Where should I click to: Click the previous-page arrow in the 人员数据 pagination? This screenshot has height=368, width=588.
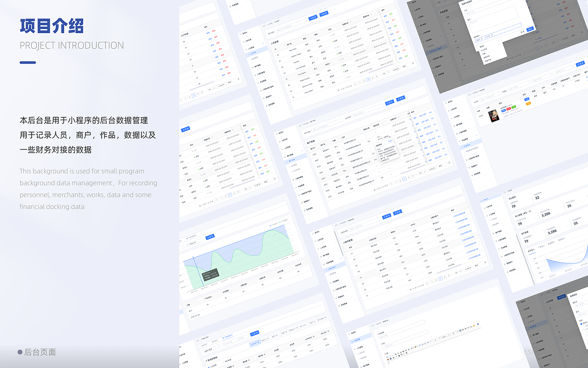coord(355,84)
